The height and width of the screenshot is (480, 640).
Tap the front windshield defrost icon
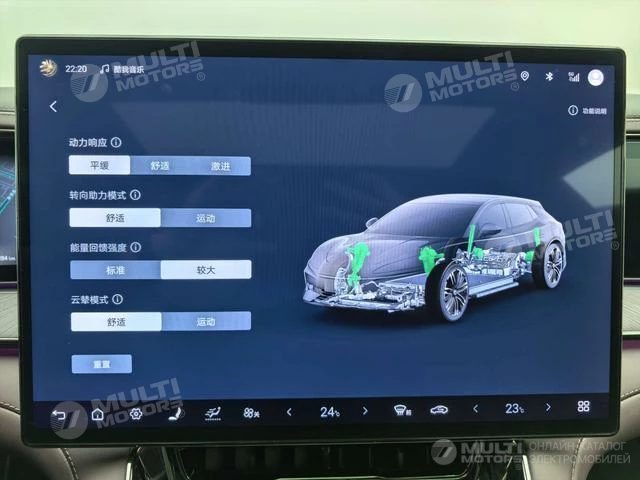point(400,410)
